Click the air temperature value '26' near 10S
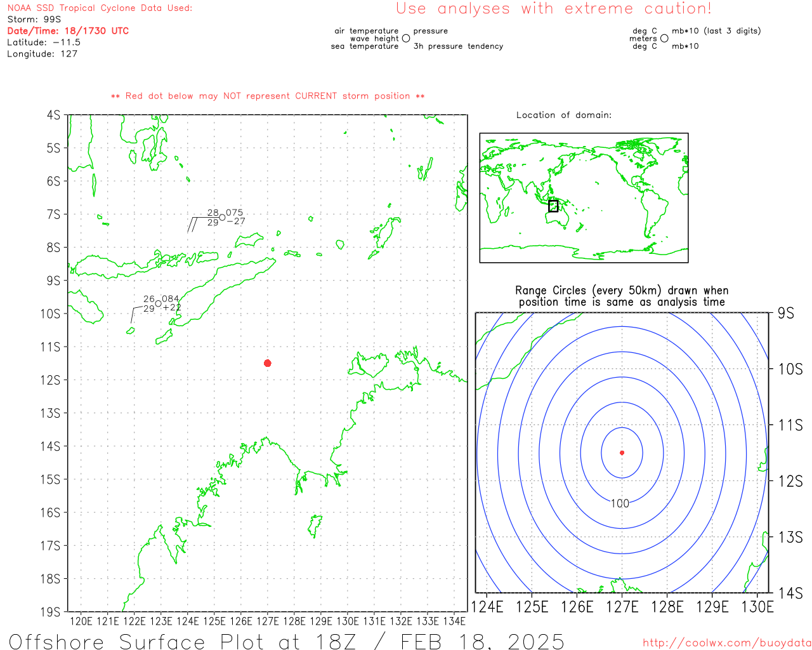This screenshot has height=650, width=812. coord(149,299)
